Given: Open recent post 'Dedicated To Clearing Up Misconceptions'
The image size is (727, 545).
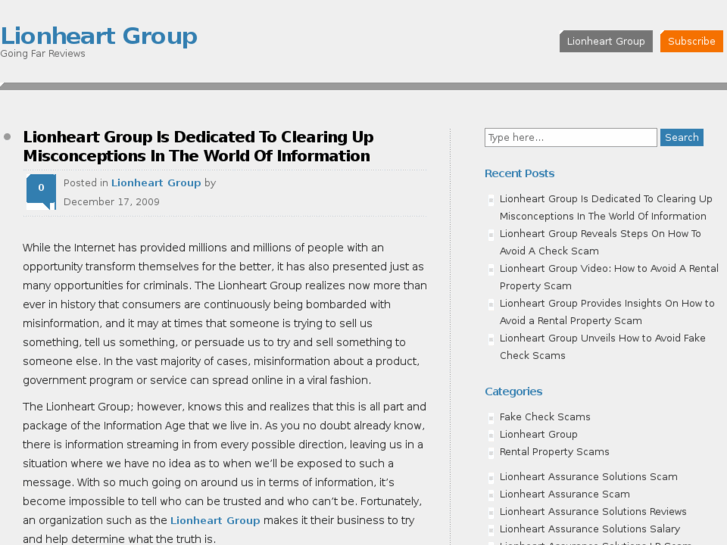Looking at the screenshot, I should pos(606,207).
